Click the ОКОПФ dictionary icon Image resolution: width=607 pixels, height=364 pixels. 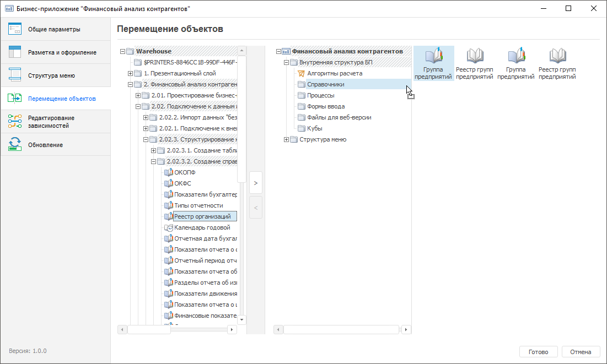click(x=169, y=172)
